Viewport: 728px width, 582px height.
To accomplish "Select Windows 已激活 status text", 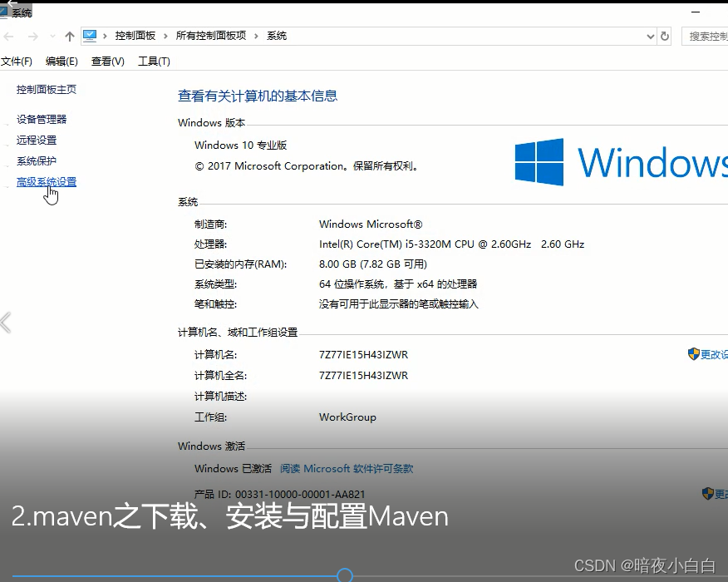I will click(233, 469).
